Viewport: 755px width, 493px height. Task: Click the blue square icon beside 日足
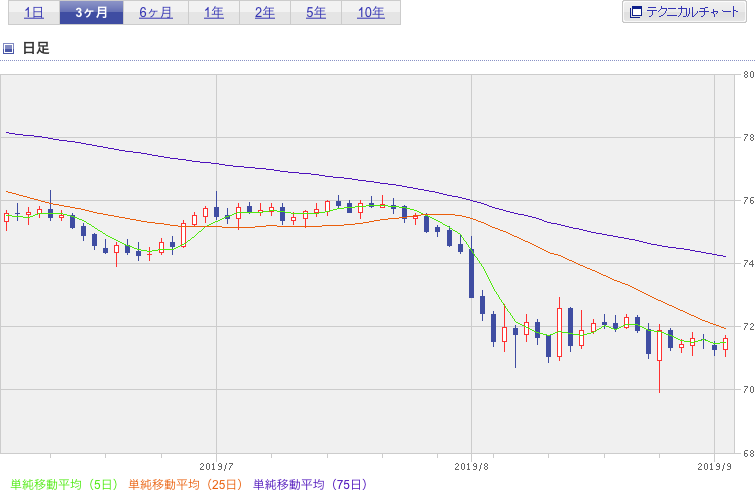[x=8, y=48]
